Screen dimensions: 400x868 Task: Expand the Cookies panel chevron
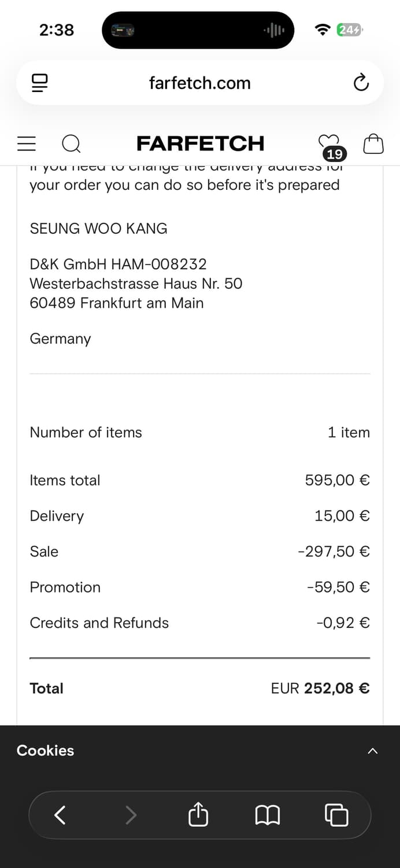373,751
